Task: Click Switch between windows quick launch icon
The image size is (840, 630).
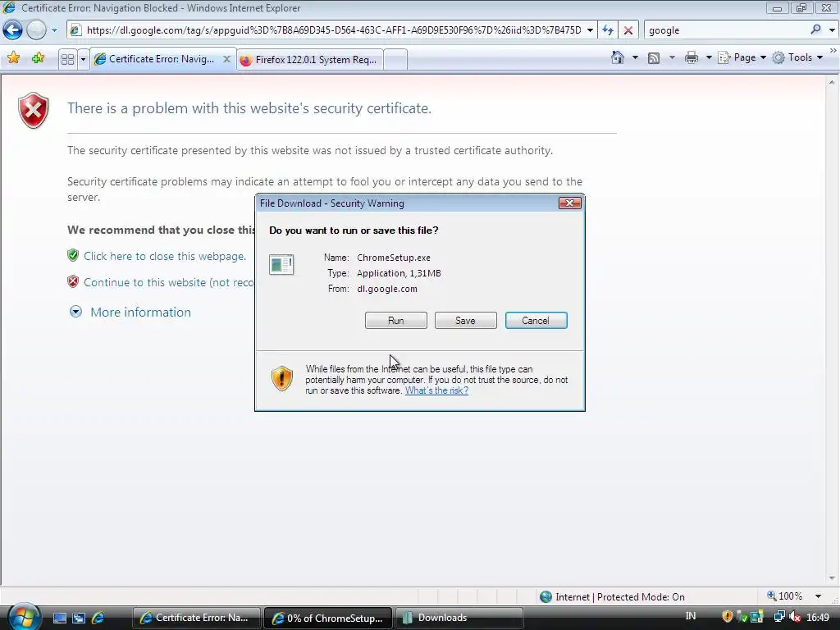Action: (79, 618)
